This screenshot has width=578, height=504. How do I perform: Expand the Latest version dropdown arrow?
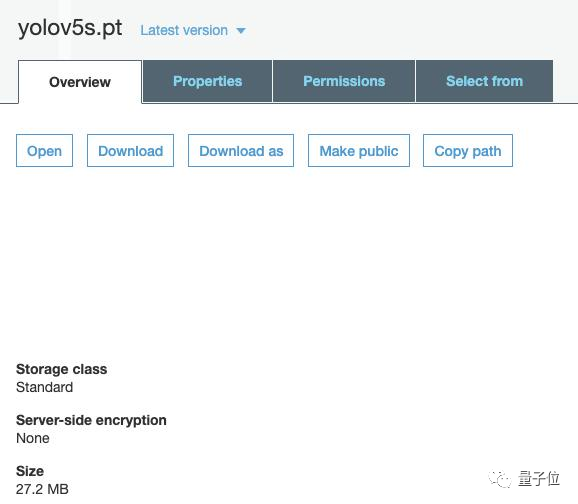coord(241,31)
